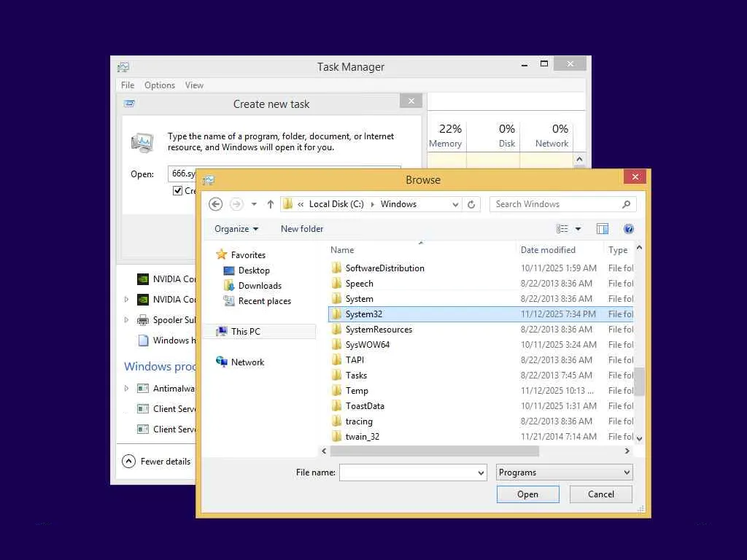Expand the Antimalware process row
Image resolution: width=747 pixels, height=560 pixels.
126,389
